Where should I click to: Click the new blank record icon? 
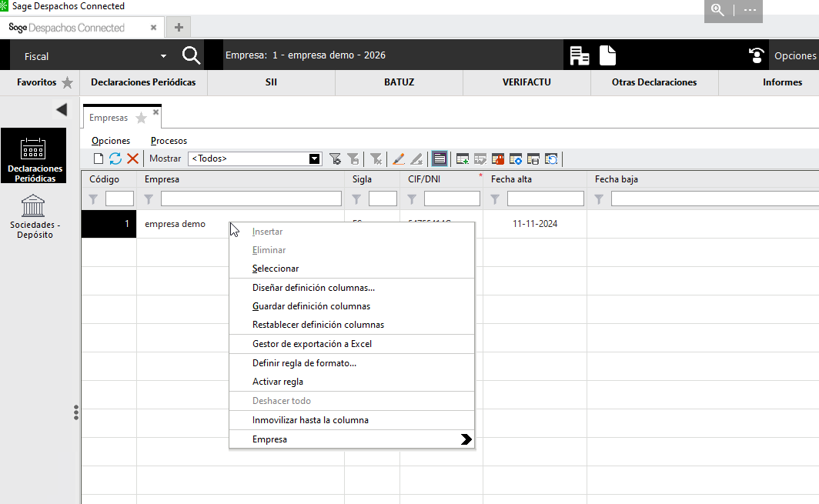(99, 159)
